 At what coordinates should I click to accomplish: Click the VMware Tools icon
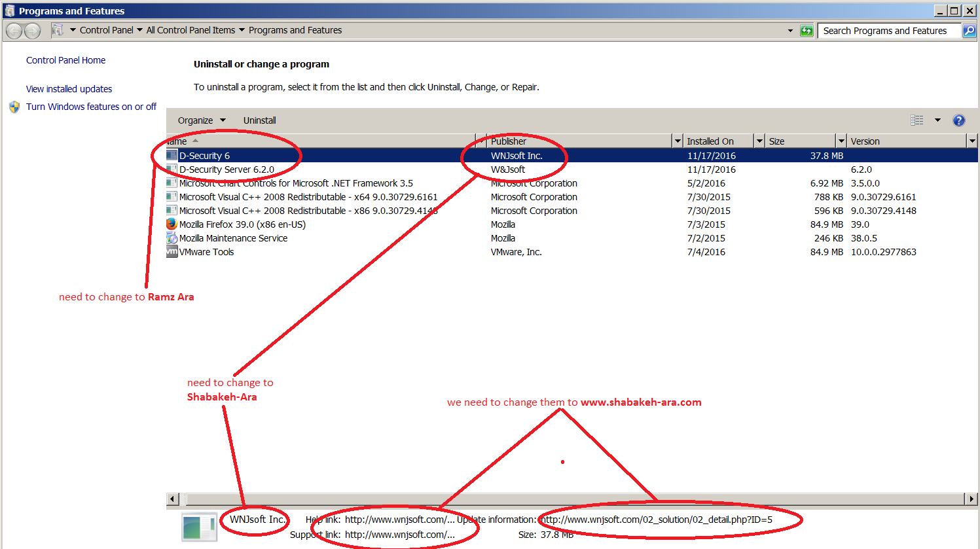[172, 252]
